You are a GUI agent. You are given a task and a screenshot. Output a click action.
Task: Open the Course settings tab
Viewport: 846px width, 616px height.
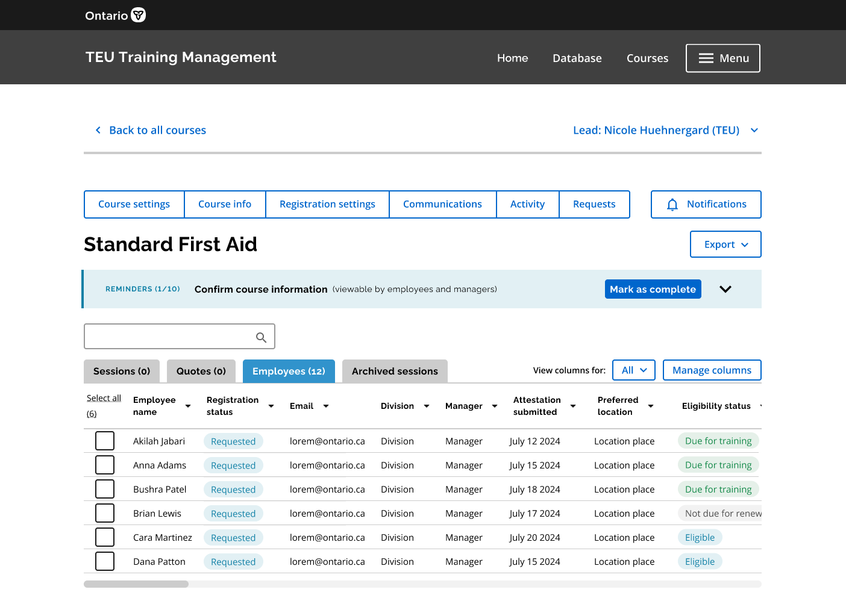(134, 204)
